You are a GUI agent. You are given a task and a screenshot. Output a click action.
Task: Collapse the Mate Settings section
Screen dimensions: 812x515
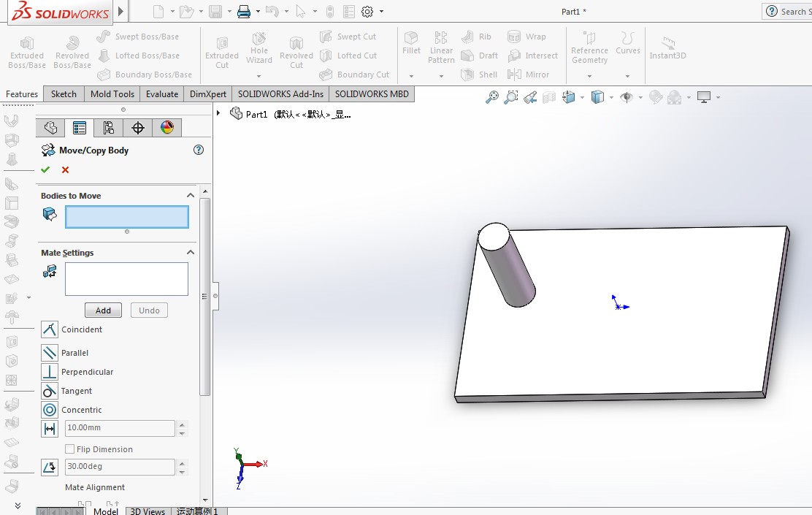point(191,252)
